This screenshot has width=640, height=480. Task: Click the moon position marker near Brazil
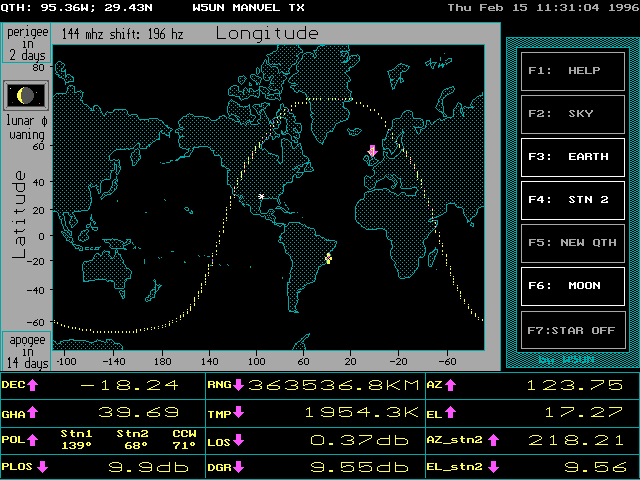click(x=328, y=259)
